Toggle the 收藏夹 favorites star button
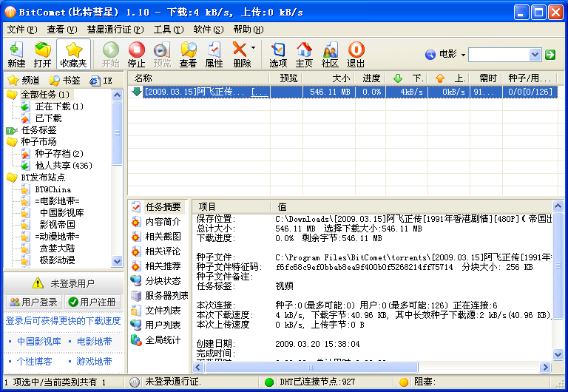This screenshot has height=392, width=568. [73, 54]
